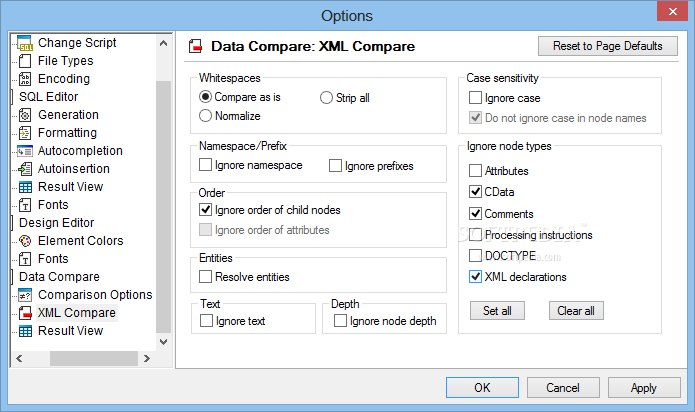
Task: Confirm with the OK button
Action: click(482, 388)
